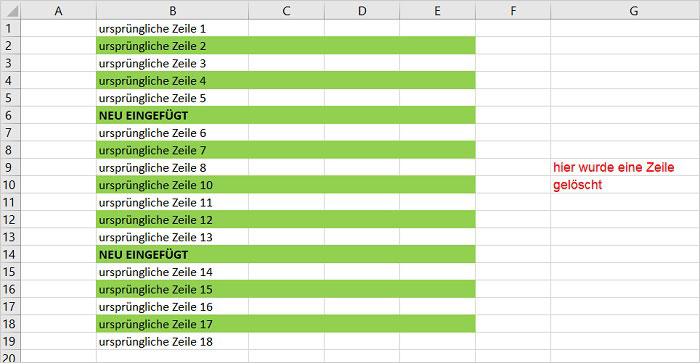700x363 pixels.
Task: Click red text 'hier wurde eine Zeile'
Action: (613, 167)
